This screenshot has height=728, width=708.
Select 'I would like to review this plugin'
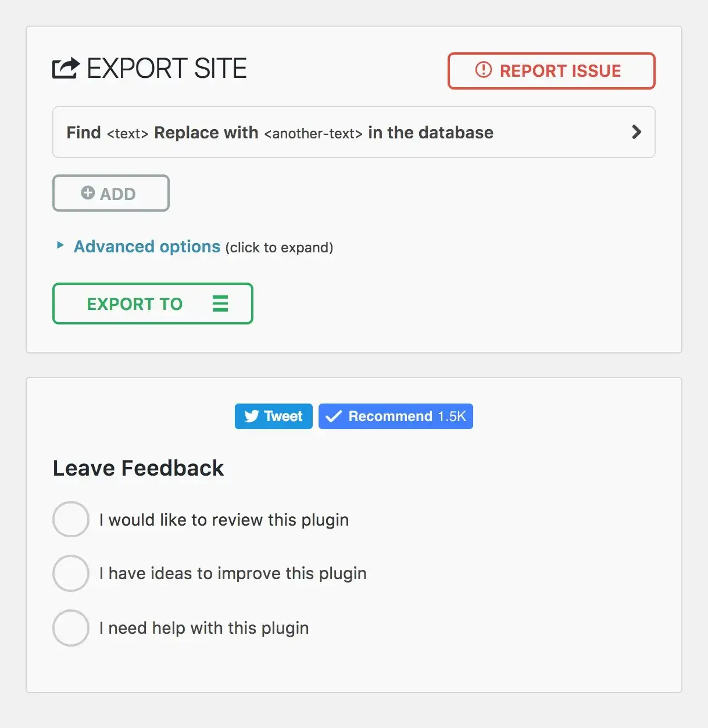click(x=70, y=519)
